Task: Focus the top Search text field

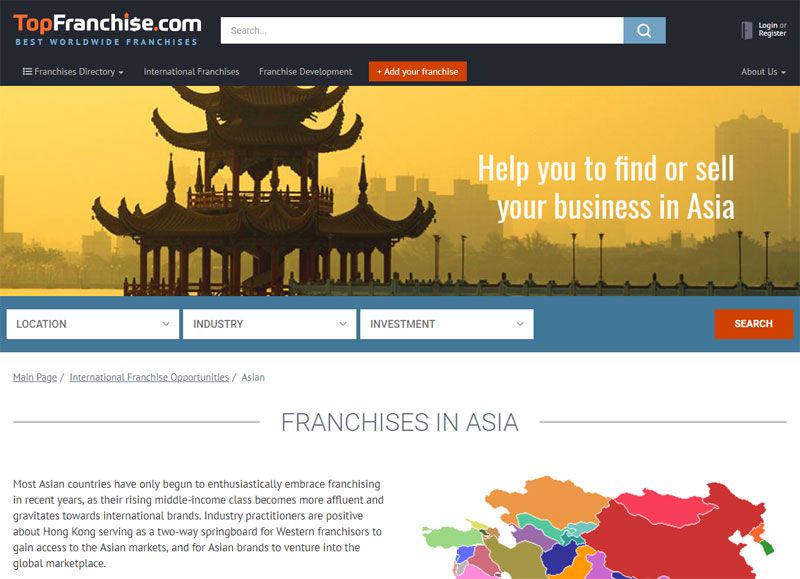Action: click(x=422, y=31)
